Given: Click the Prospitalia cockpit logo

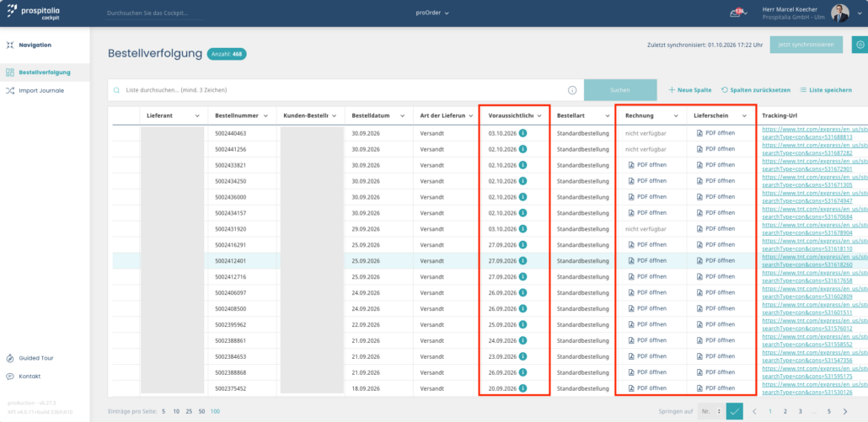Looking at the screenshot, I should [33, 12].
